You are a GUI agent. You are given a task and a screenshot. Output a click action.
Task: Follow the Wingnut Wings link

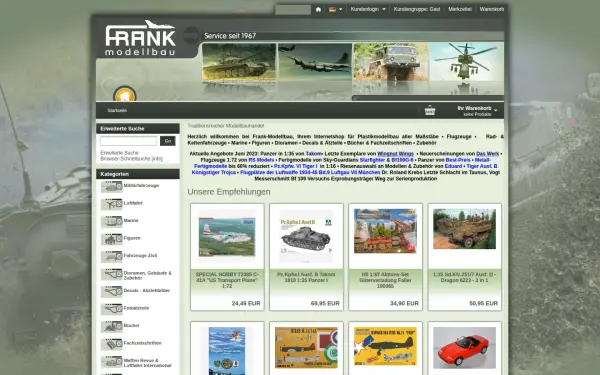(x=396, y=154)
